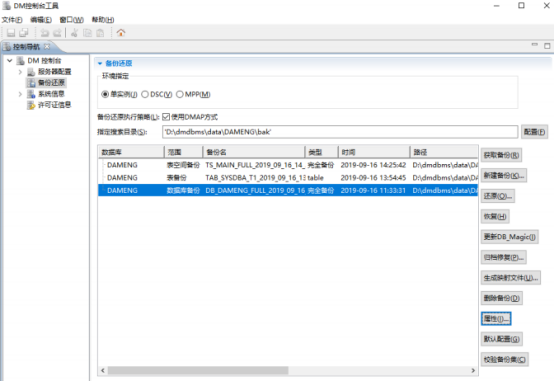554x381 pixels.
Task: Click the Cut (scissors) toolbar icon
Action: point(75,33)
